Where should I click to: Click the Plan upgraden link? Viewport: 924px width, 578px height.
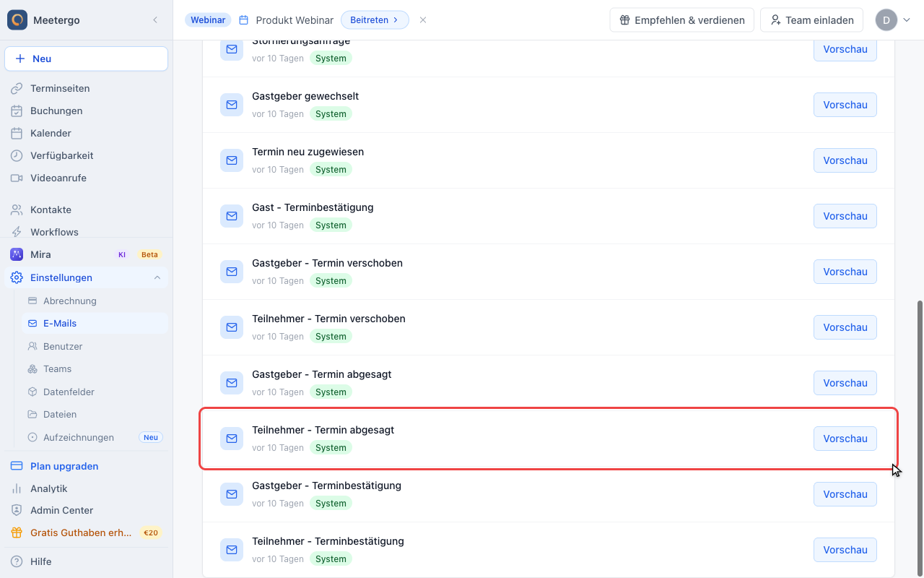click(x=64, y=466)
